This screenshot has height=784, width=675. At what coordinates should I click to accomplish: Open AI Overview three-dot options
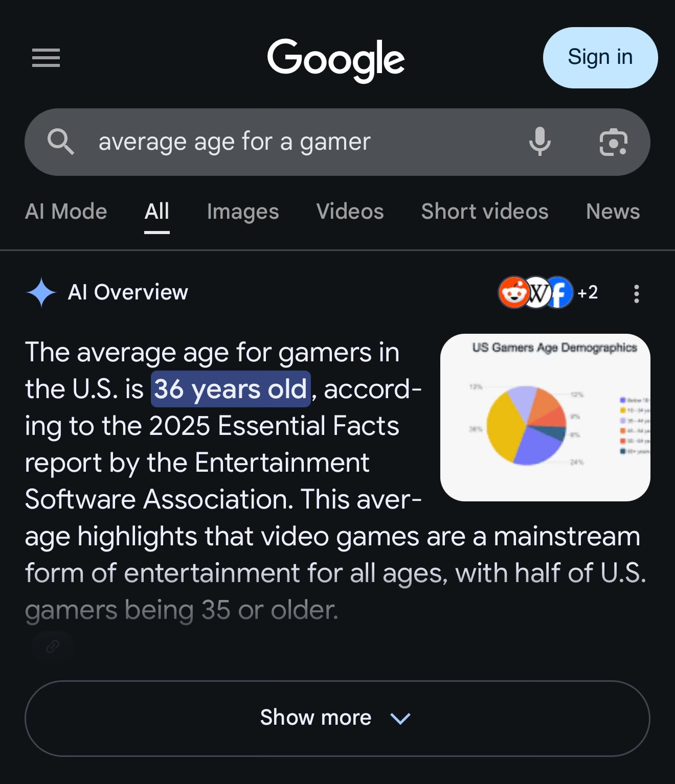637,293
